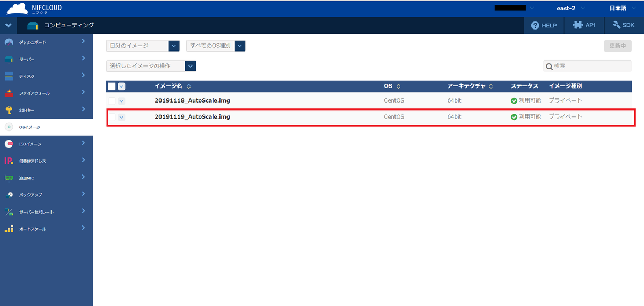Open the OSイメージ sidebar menu item
This screenshot has width=644, height=306.
[30, 127]
